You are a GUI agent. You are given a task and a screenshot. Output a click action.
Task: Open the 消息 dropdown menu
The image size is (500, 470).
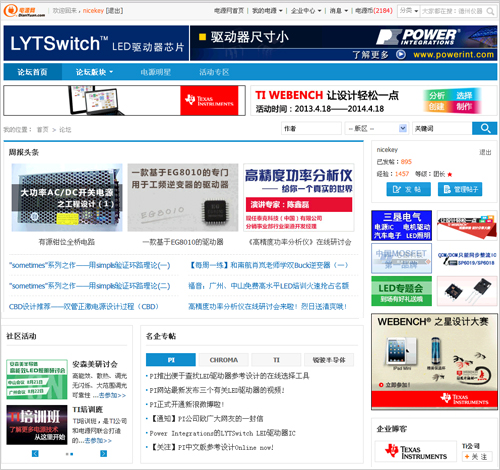[339, 11]
